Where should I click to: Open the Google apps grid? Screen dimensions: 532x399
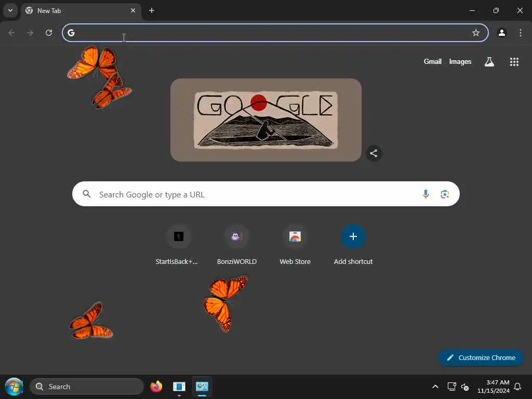click(x=514, y=61)
